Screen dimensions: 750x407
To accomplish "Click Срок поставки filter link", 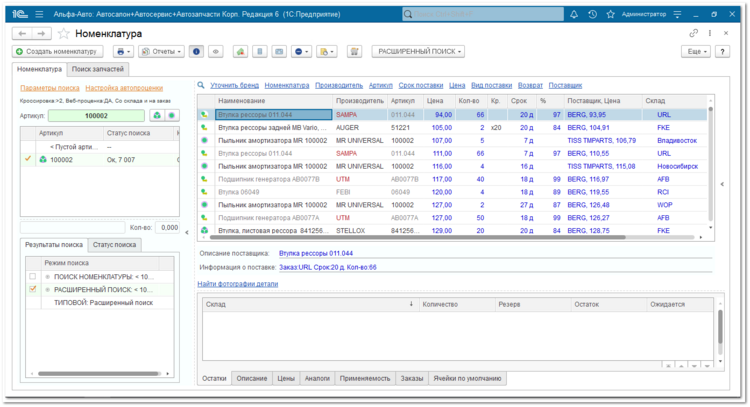I will point(421,85).
